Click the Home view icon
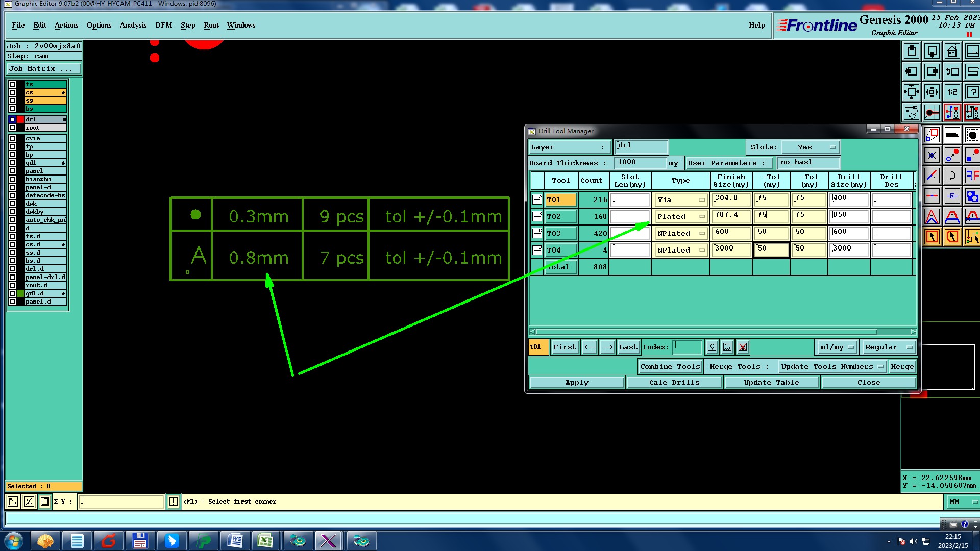 952,52
